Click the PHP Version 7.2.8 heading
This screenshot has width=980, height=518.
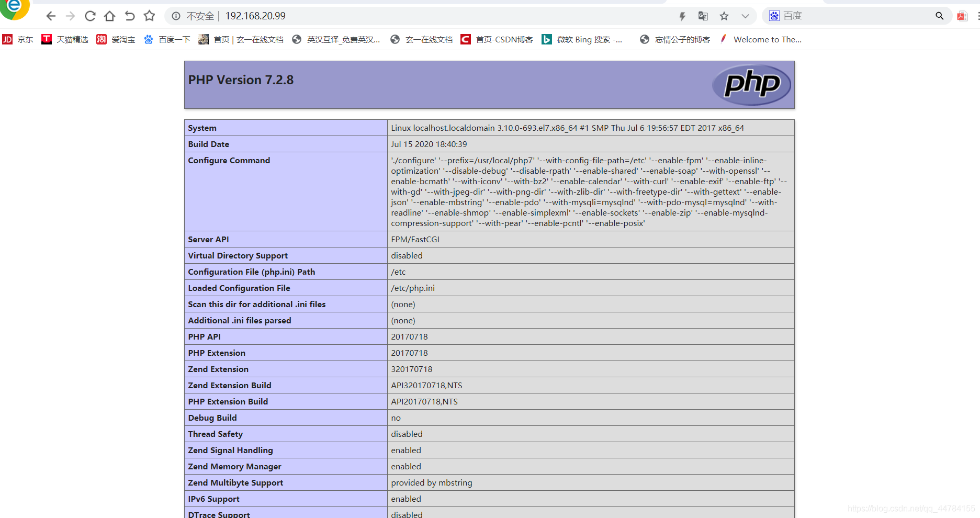point(241,80)
